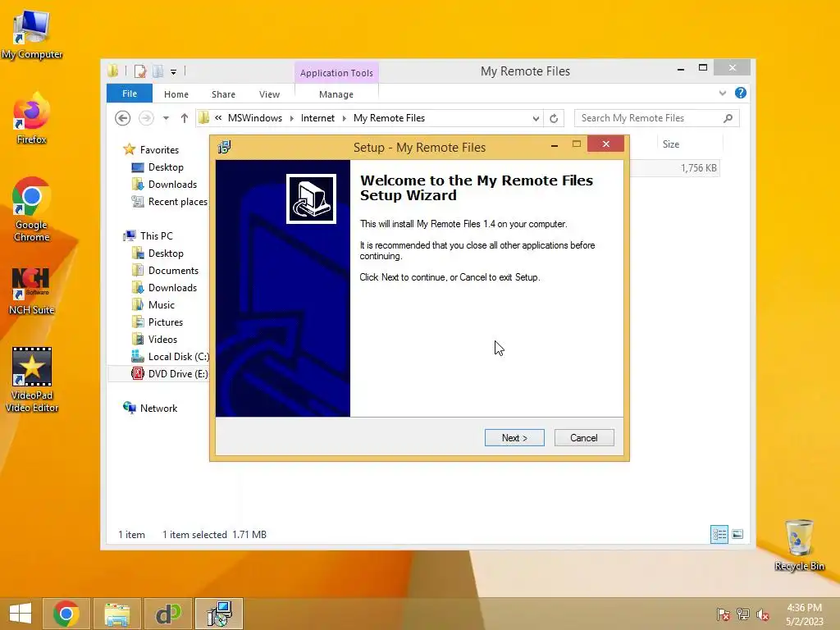Viewport: 840px width, 630px height.
Task: Switch to the Home ribbon tab
Action: [176, 94]
